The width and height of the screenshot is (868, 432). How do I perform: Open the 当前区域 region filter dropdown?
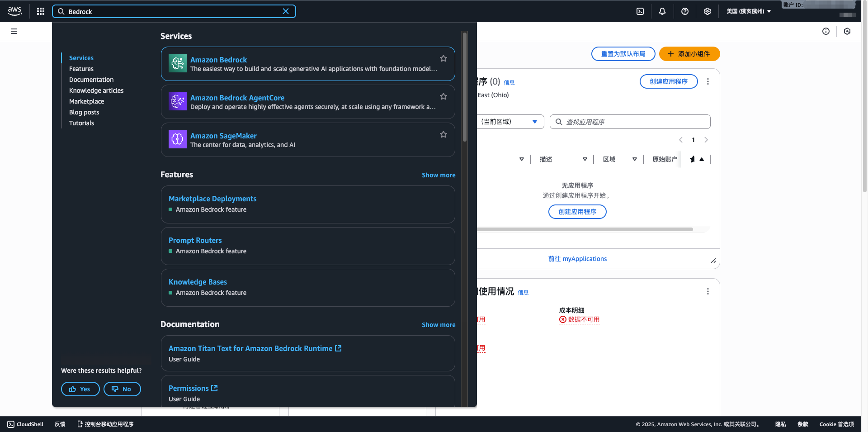509,122
